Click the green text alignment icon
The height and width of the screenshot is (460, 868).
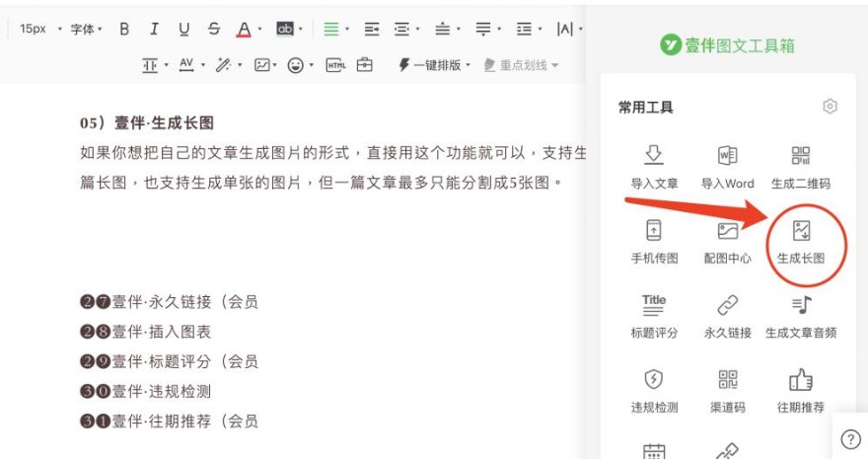[331, 29]
